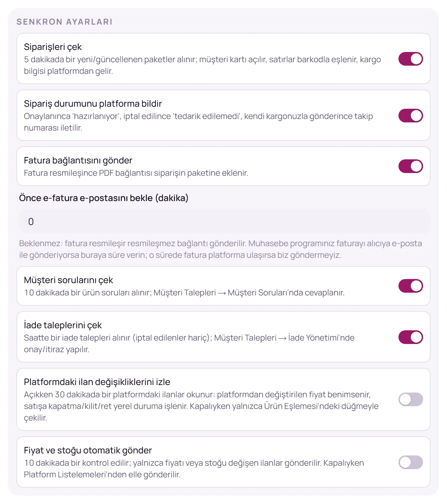Turn on Fiyat ve stoğu otomatik gönder

(x=410, y=462)
